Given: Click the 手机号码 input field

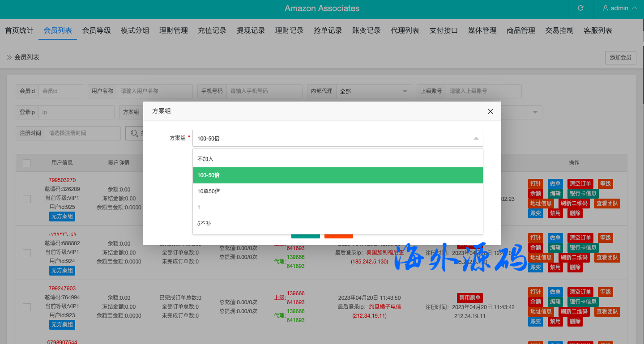Looking at the screenshot, I should point(264,91).
